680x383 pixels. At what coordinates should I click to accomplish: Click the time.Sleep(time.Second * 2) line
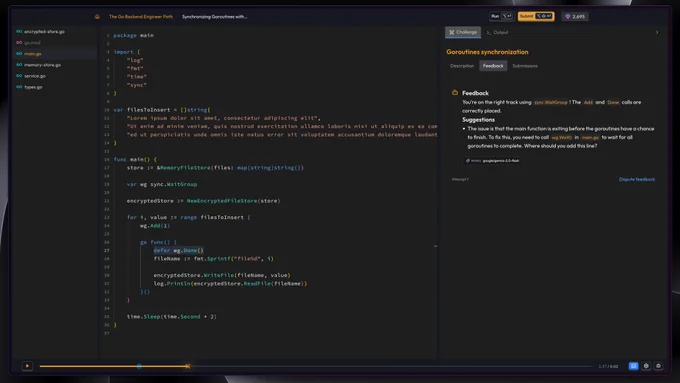(x=172, y=317)
